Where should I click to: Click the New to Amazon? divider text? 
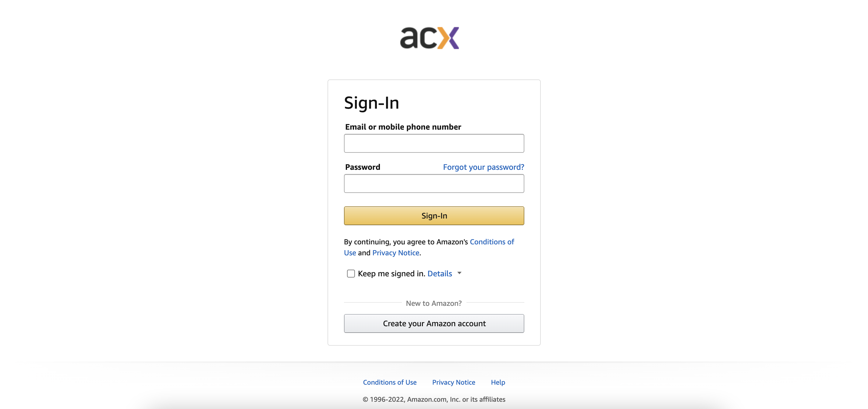[434, 303]
